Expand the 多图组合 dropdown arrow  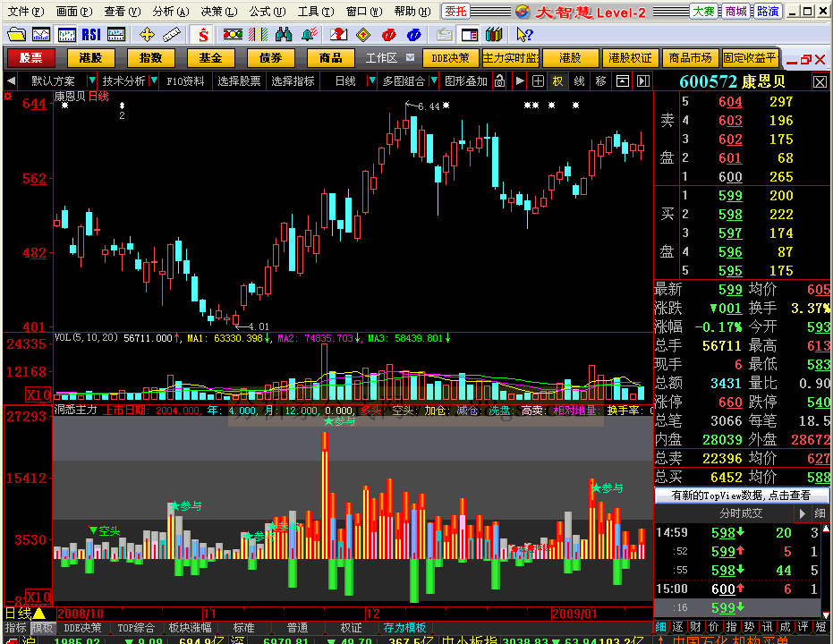click(x=434, y=81)
